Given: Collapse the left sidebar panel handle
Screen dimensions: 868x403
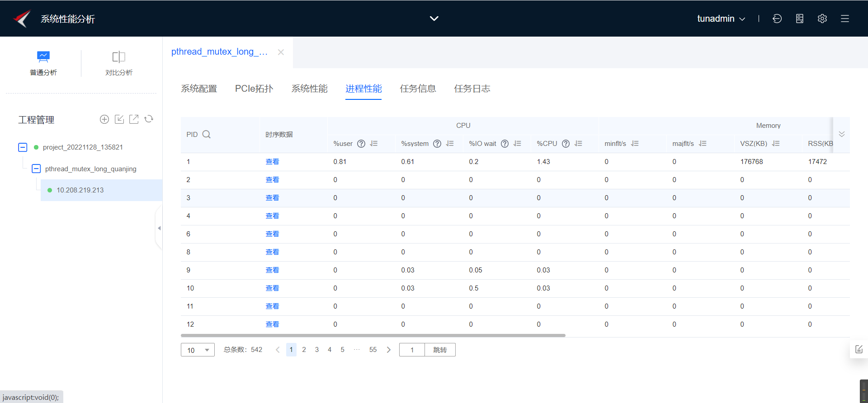Looking at the screenshot, I should pos(159,228).
